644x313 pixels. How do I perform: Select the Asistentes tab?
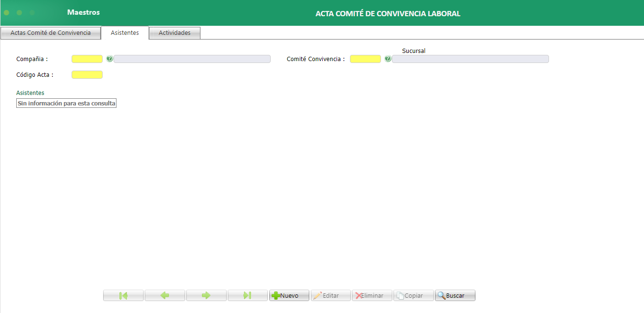click(x=125, y=32)
